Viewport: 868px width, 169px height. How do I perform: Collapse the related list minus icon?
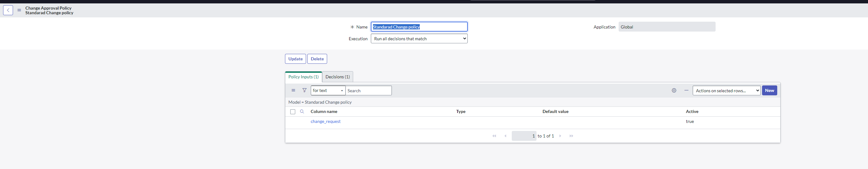pyautogui.click(x=686, y=91)
